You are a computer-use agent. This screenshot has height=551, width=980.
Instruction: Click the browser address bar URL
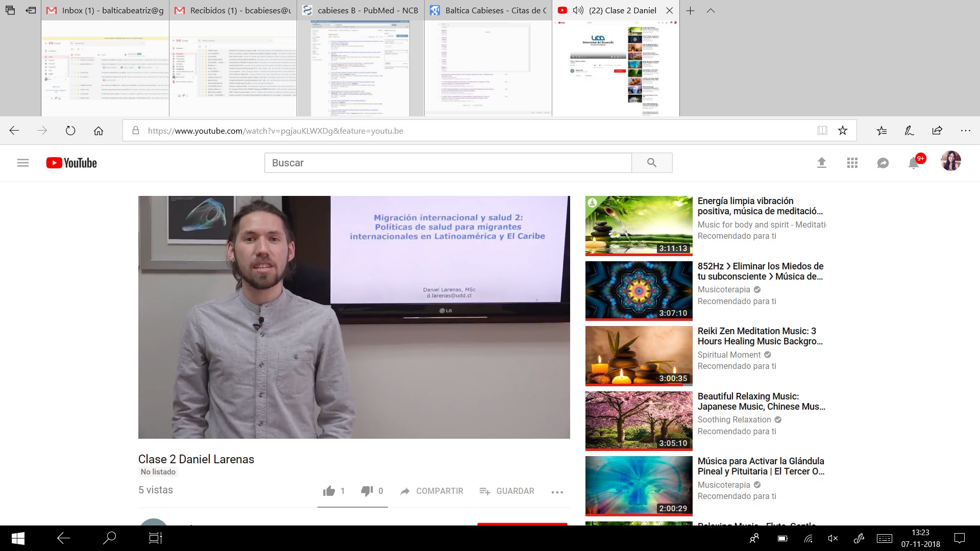pyautogui.click(x=276, y=131)
